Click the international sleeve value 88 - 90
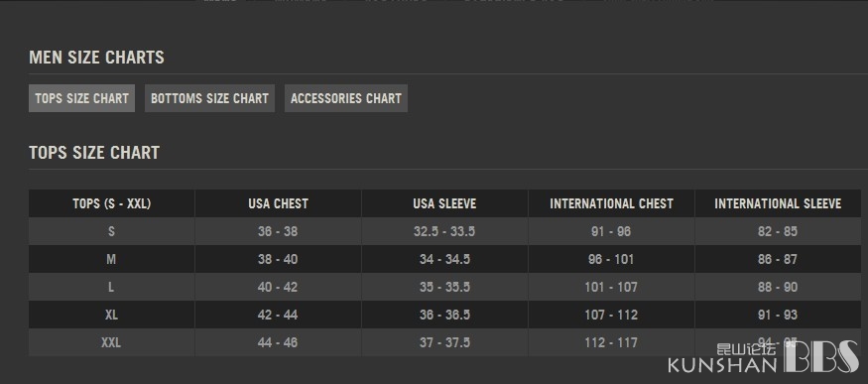 778,287
